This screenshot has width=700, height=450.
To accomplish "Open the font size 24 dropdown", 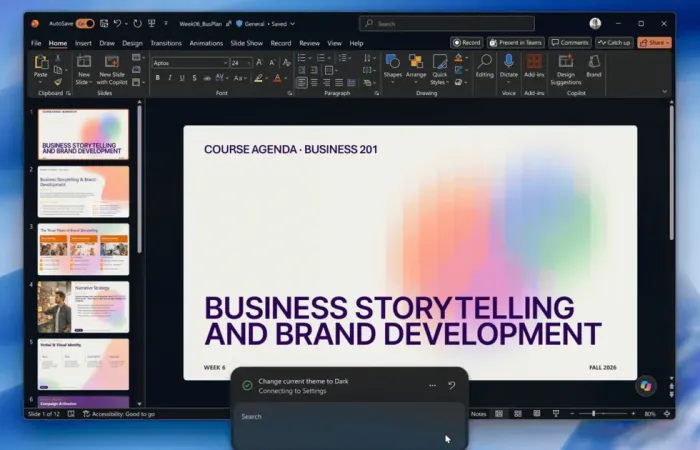I will (x=249, y=63).
